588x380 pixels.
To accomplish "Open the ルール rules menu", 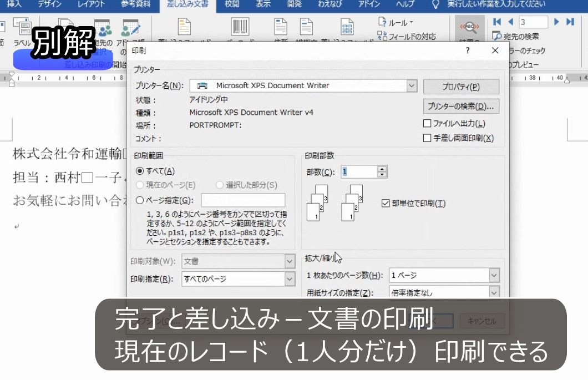I will [x=396, y=23].
